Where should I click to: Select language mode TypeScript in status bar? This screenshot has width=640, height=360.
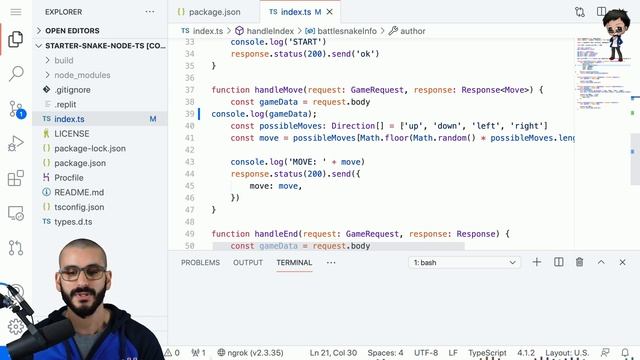[487, 352]
